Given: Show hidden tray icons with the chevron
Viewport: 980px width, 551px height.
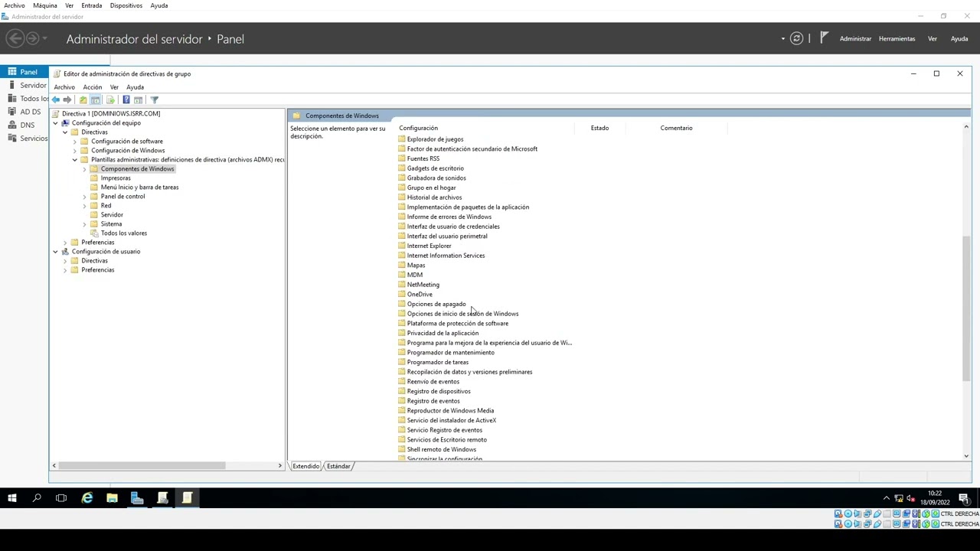Looking at the screenshot, I should tap(887, 498).
